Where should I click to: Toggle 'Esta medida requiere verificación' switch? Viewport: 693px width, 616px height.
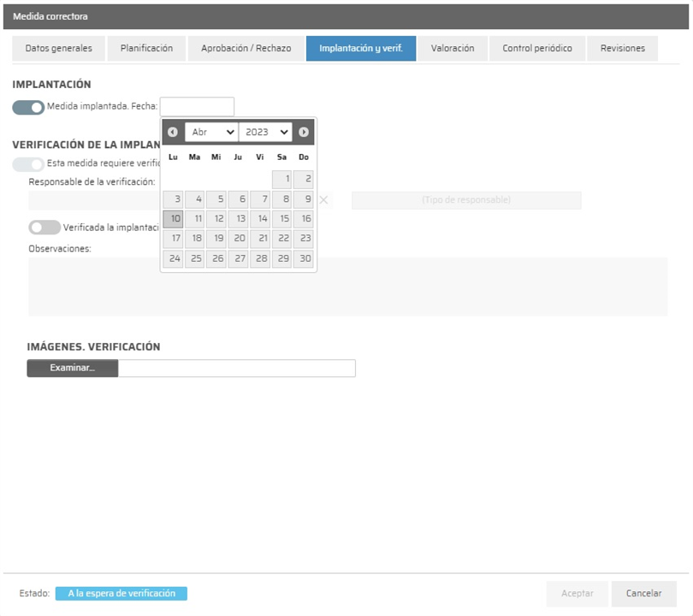point(28,163)
